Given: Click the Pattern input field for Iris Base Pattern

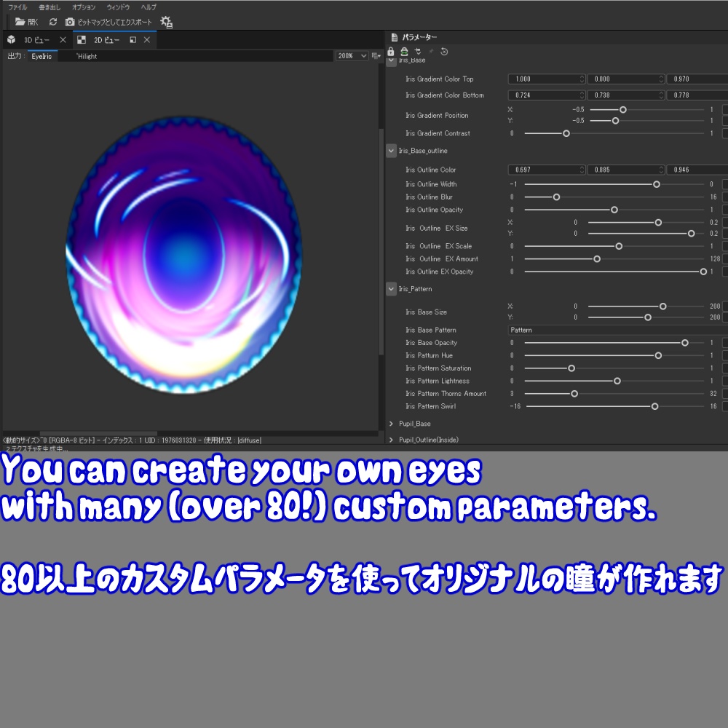Looking at the screenshot, I should click(612, 330).
